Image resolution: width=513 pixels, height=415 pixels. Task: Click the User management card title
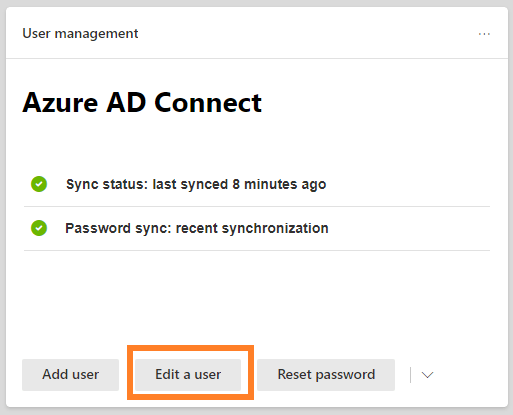(x=80, y=34)
